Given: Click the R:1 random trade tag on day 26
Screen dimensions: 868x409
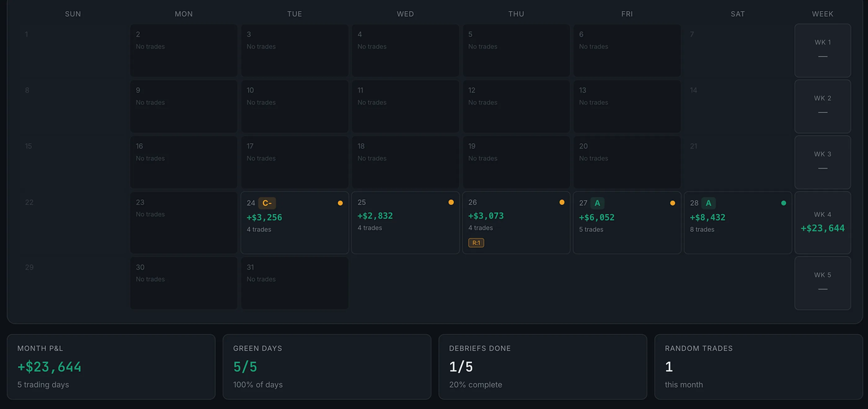Looking at the screenshot, I should [x=476, y=243].
